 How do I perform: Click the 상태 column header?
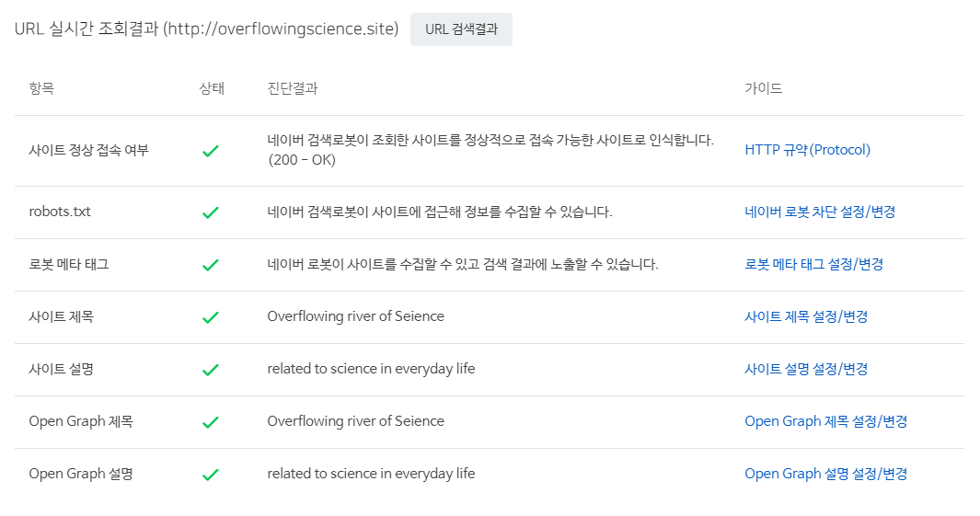click(212, 88)
